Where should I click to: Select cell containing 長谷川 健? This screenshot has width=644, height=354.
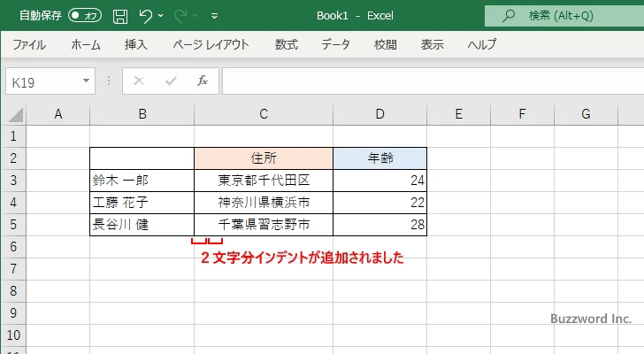point(142,225)
